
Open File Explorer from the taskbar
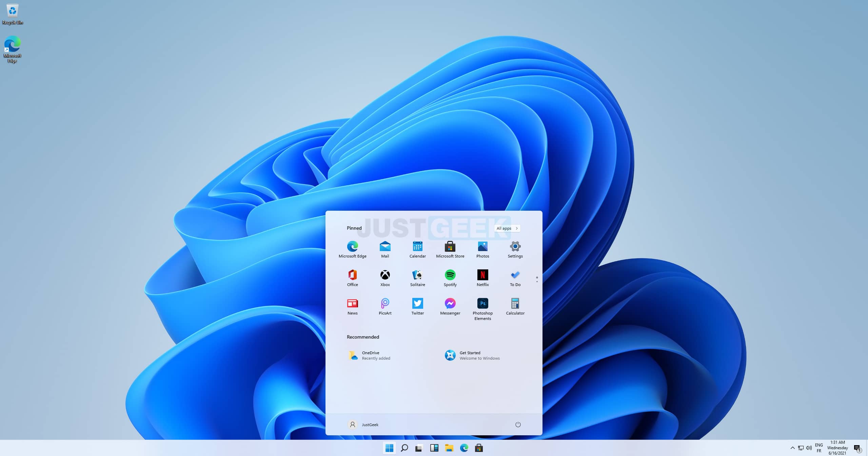449,448
